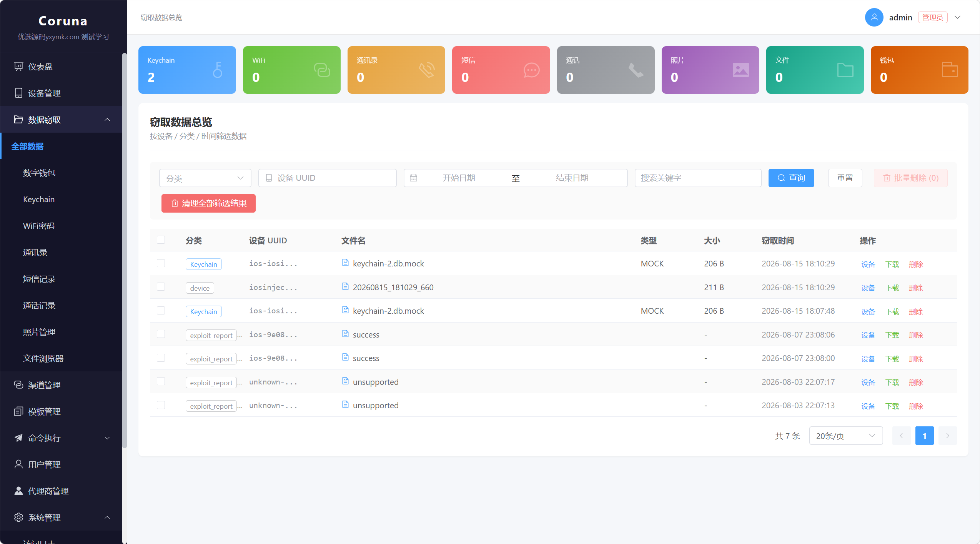This screenshot has height=544, width=980.
Task: Click the phone icon on 通讯录 card
Action: tap(427, 70)
